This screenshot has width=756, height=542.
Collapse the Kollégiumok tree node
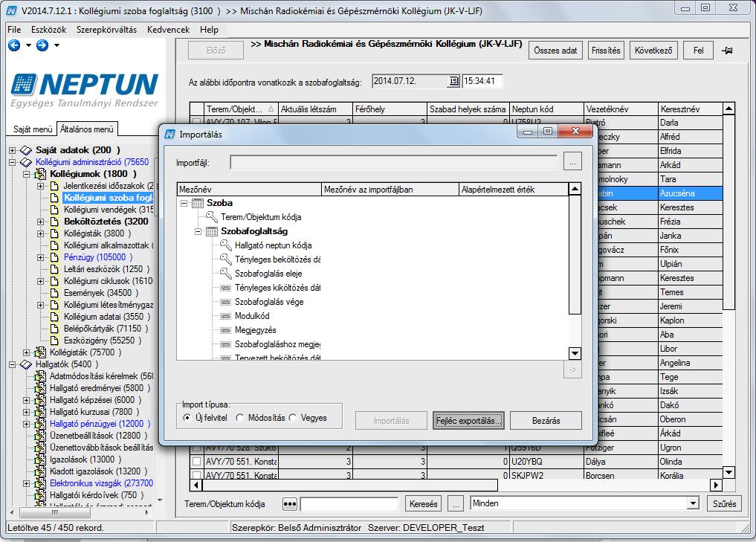[27, 174]
